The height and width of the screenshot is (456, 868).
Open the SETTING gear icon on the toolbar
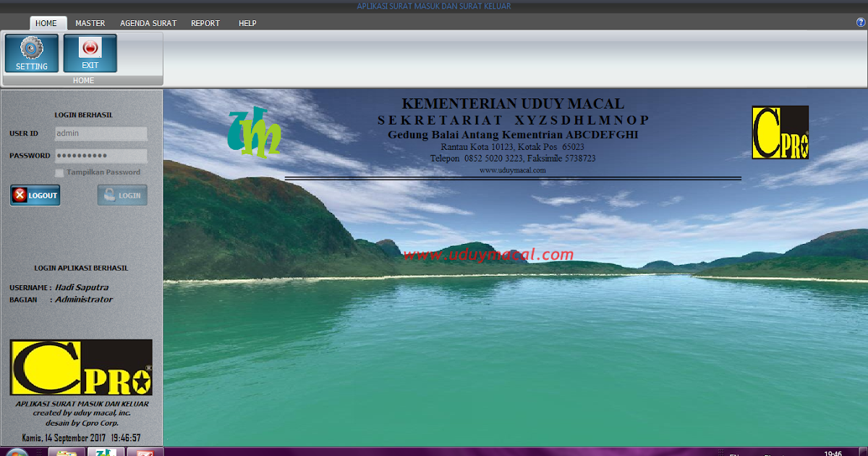(x=31, y=48)
